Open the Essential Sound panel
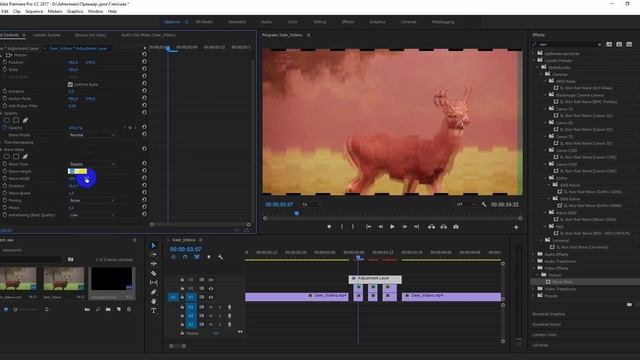The height and width of the screenshot is (360, 640). [x=547, y=324]
